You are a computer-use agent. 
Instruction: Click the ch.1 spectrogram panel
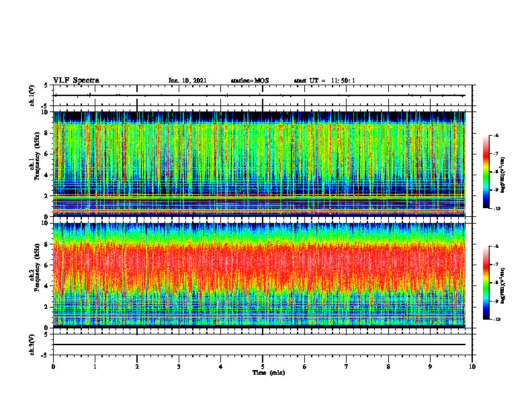click(259, 164)
